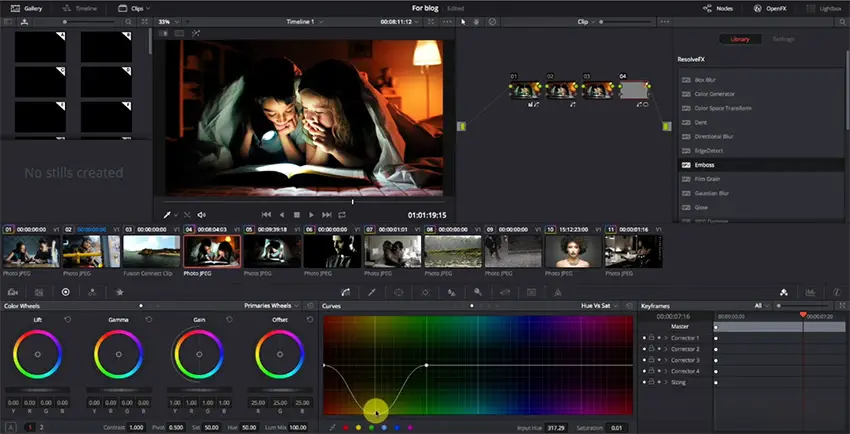
Task: Open the Scopes palette icon
Action: [x=810, y=292]
